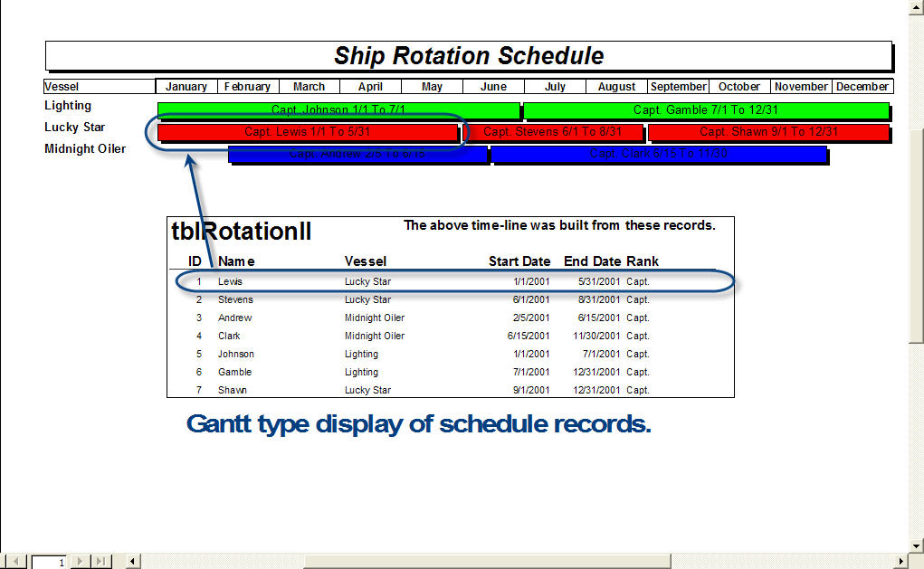Select the name Lewis in row 1
This screenshot has height=569, width=924.
230,281
